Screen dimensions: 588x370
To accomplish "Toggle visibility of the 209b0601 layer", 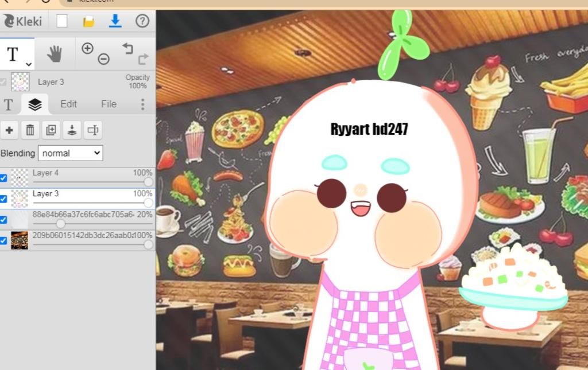I will coord(3,240).
